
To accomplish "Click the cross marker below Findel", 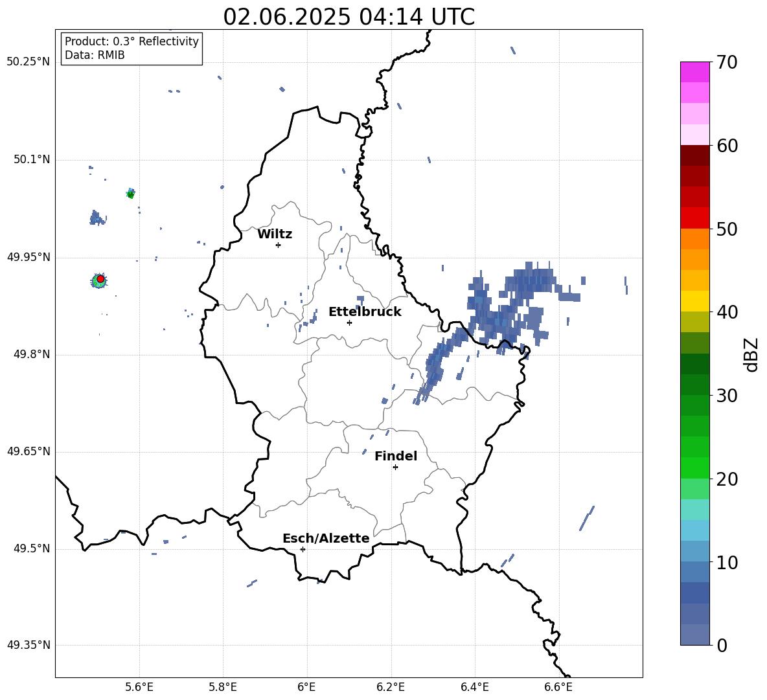I will tap(395, 468).
